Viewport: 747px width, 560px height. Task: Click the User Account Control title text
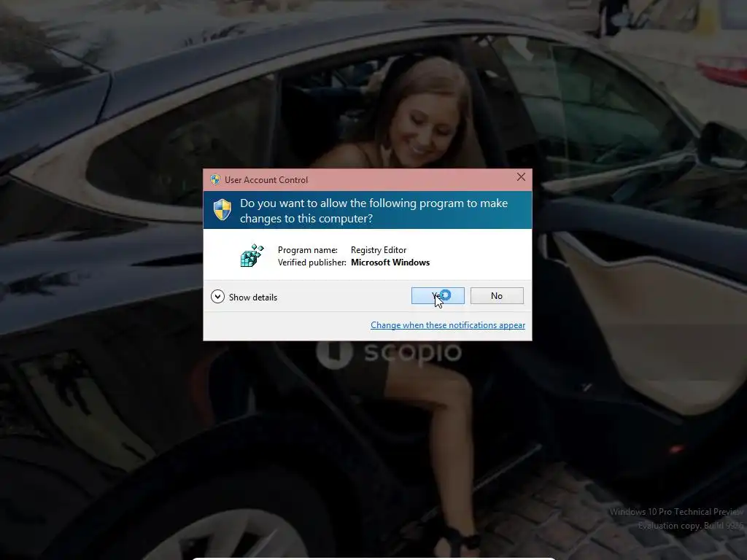266,180
